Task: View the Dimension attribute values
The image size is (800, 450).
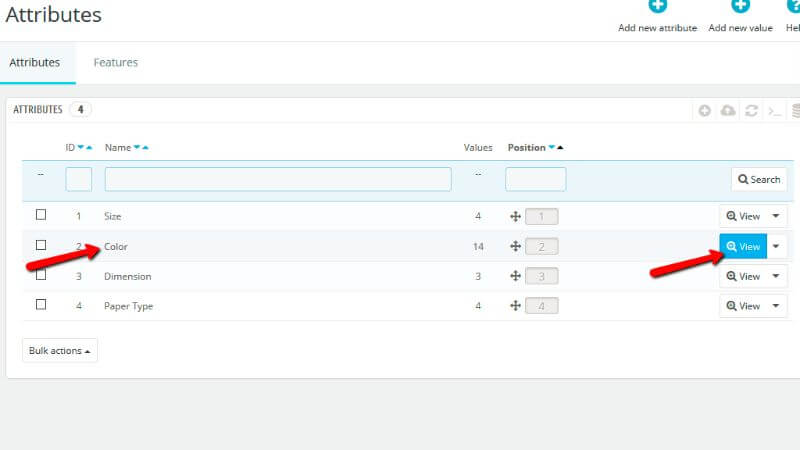Action: tap(743, 276)
